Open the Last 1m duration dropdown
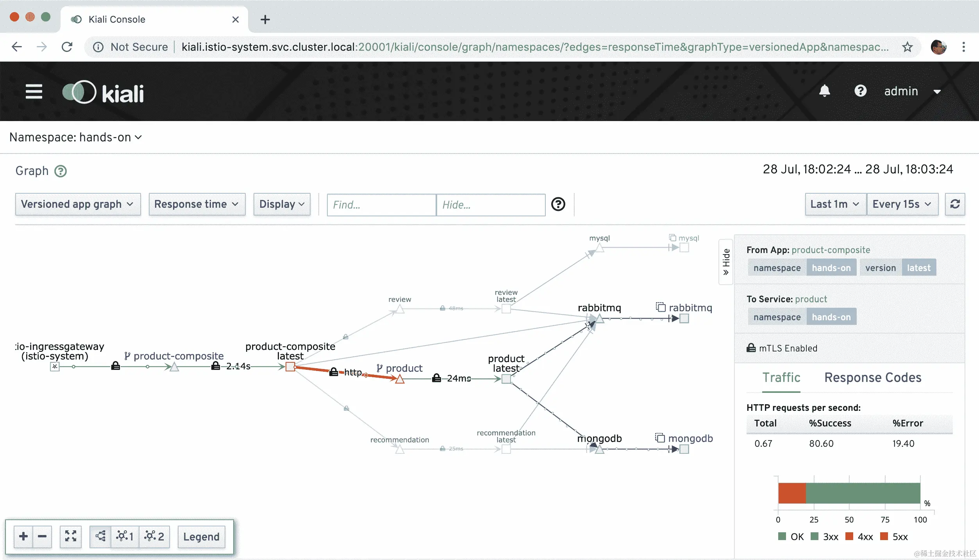Screen dimensions: 979x560 coord(835,204)
